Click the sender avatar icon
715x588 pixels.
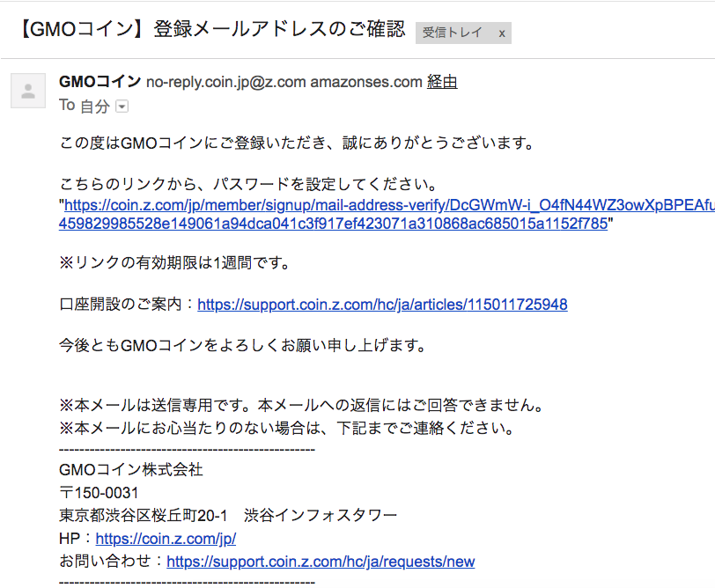pyautogui.click(x=28, y=91)
